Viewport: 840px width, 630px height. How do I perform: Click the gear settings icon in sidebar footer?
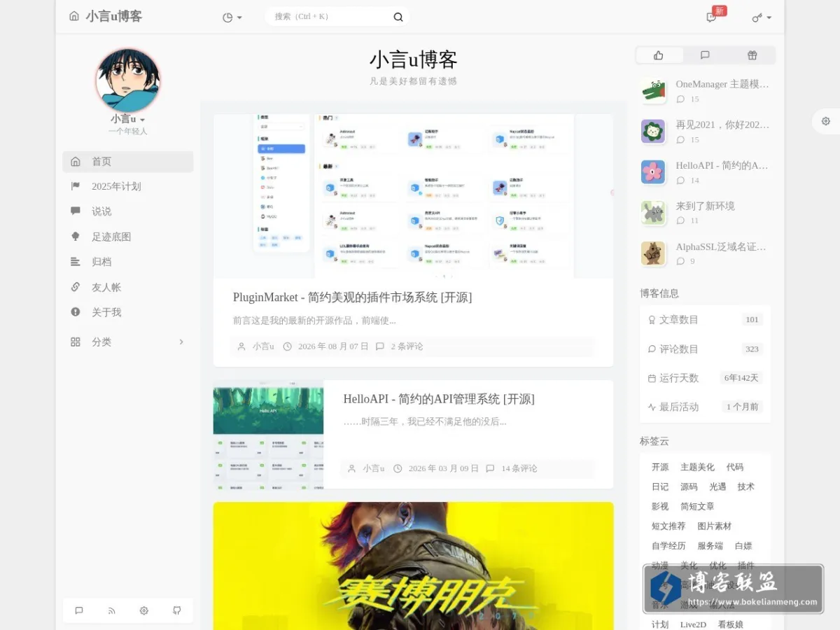pyautogui.click(x=144, y=610)
